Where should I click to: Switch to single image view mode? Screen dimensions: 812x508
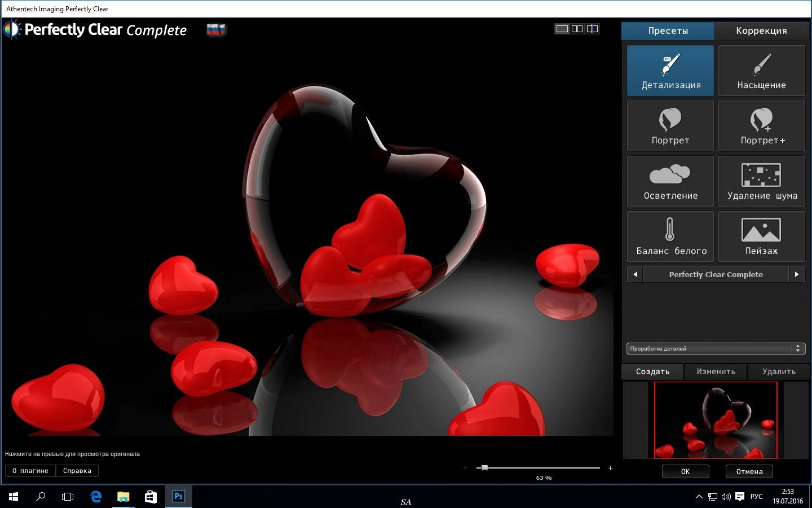[562, 29]
